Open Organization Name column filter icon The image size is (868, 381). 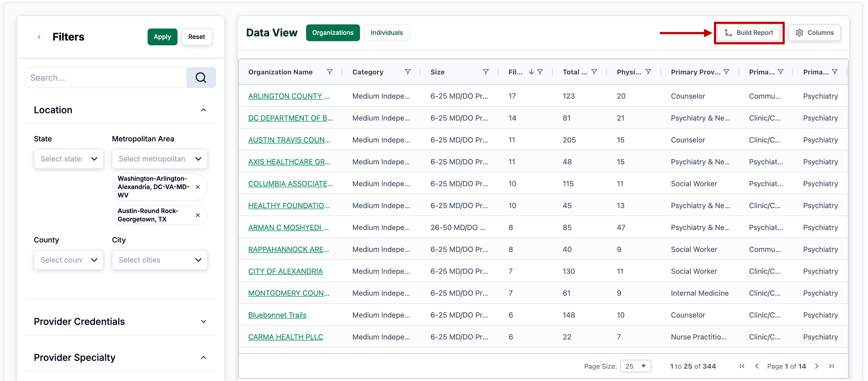click(329, 72)
